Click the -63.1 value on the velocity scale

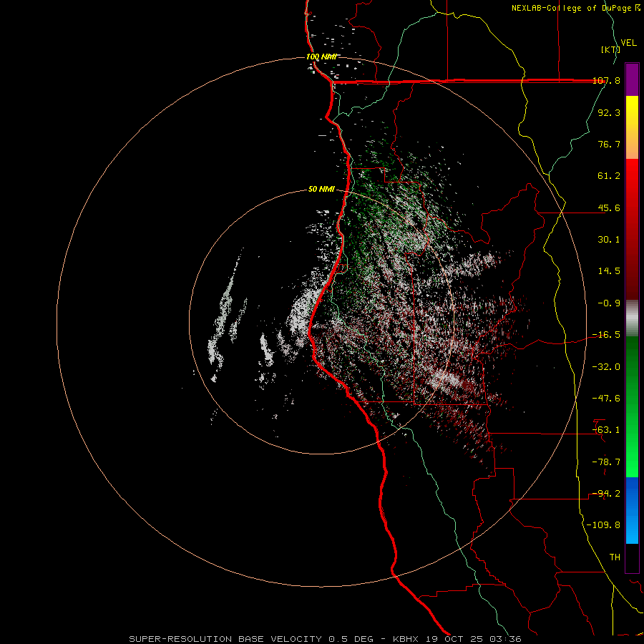tap(607, 430)
